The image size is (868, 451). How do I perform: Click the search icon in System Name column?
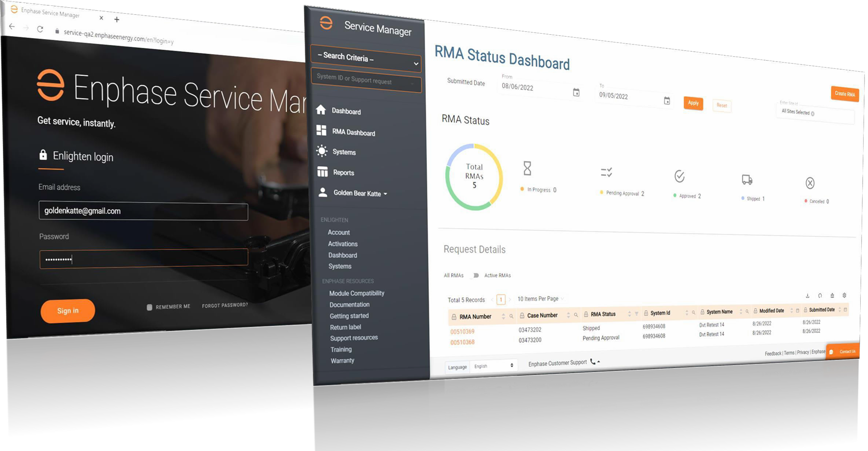(747, 312)
